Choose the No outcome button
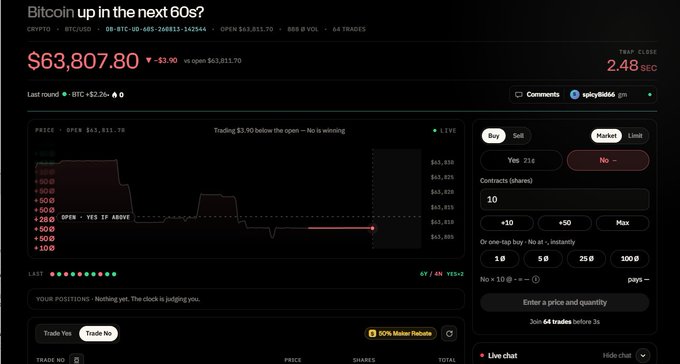 click(608, 161)
